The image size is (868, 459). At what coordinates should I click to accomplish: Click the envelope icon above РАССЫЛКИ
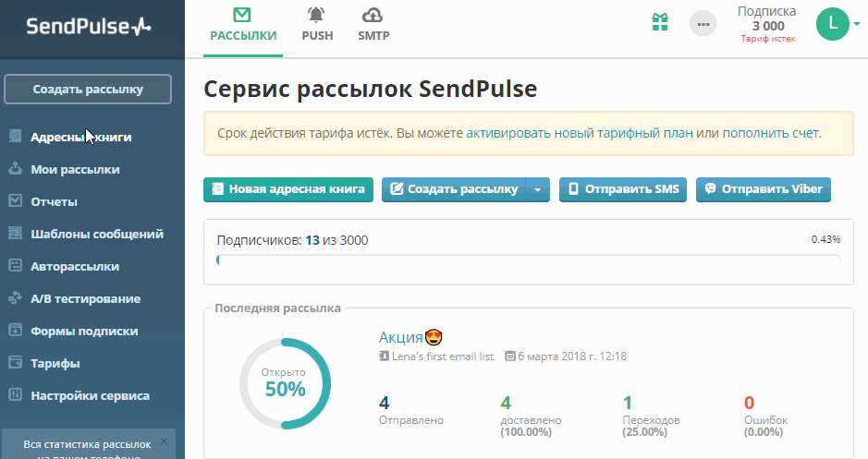(x=242, y=15)
